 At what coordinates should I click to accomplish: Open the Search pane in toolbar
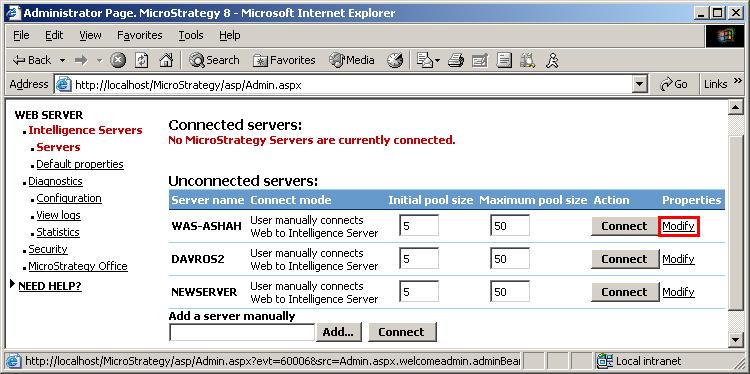pos(214,60)
